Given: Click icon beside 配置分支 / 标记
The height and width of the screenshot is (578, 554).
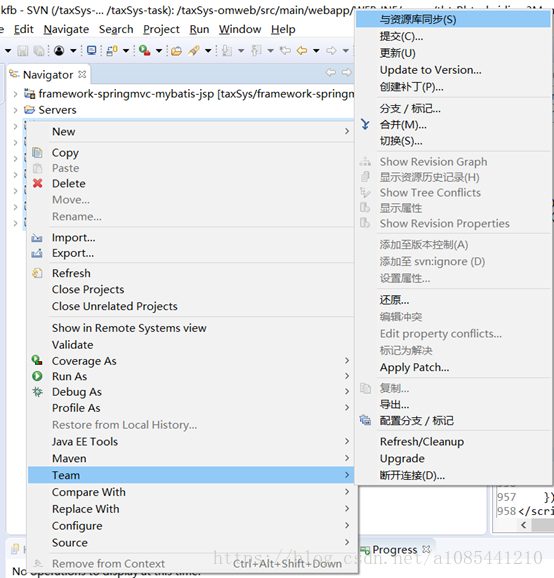Looking at the screenshot, I should pyautogui.click(x=365, y=420).
